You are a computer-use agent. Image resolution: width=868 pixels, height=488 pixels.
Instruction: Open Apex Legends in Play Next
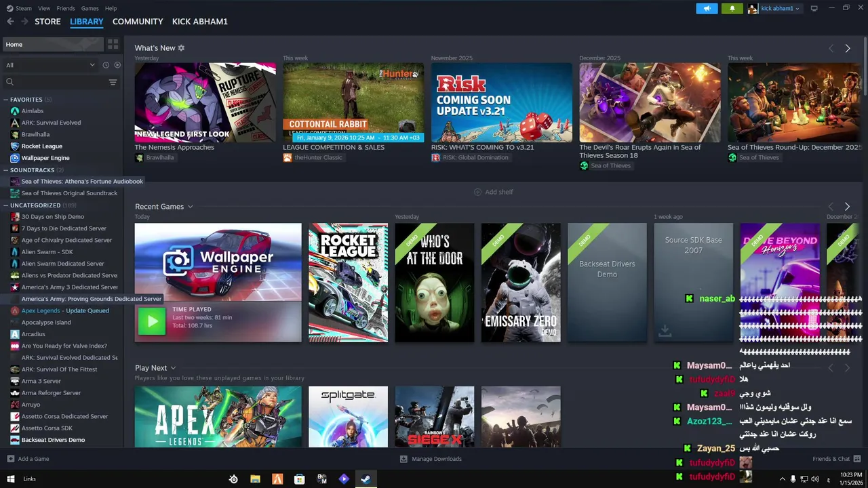point(218,417)
